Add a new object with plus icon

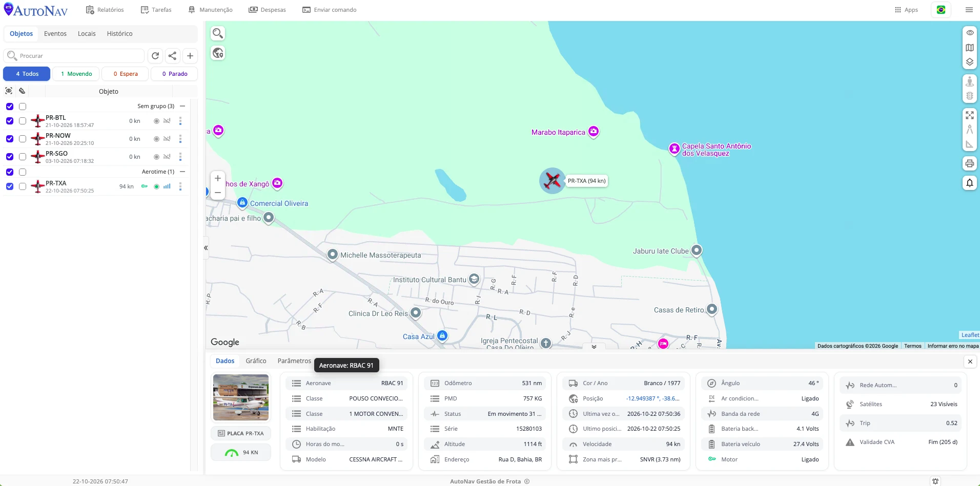[190, 56]
